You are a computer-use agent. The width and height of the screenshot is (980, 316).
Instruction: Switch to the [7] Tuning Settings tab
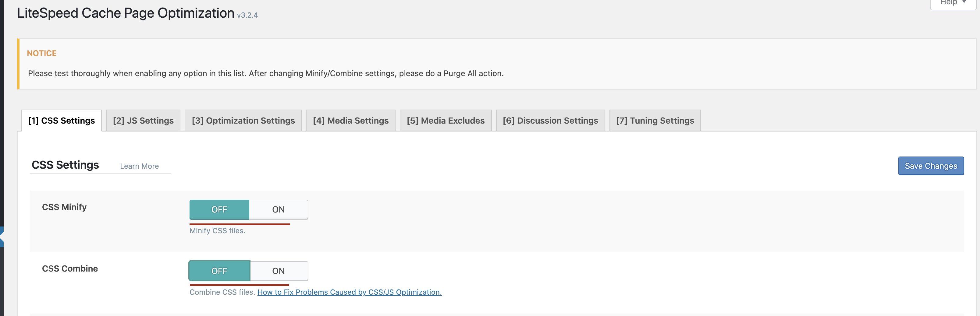(x=655, y=121)
